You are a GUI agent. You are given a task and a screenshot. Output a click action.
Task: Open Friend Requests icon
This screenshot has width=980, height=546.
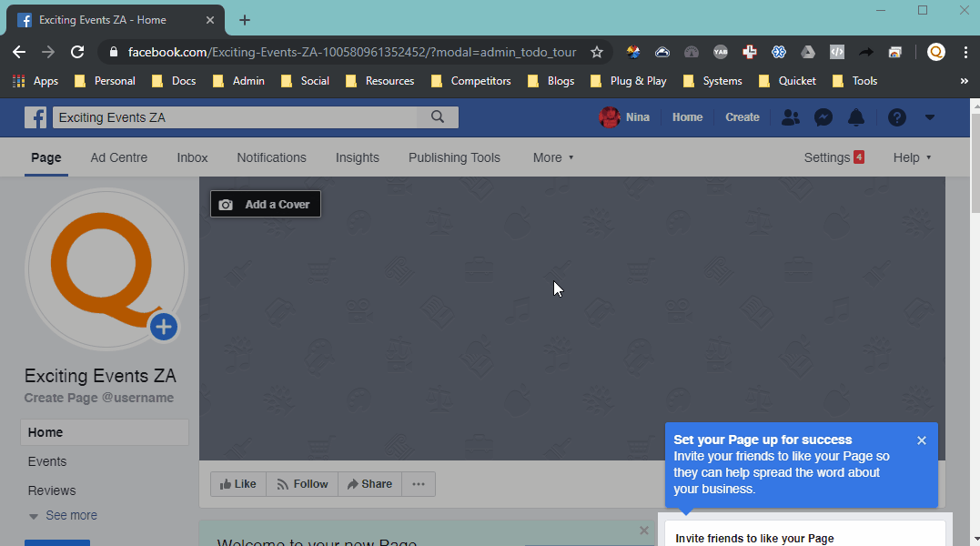tap(790, 117)
